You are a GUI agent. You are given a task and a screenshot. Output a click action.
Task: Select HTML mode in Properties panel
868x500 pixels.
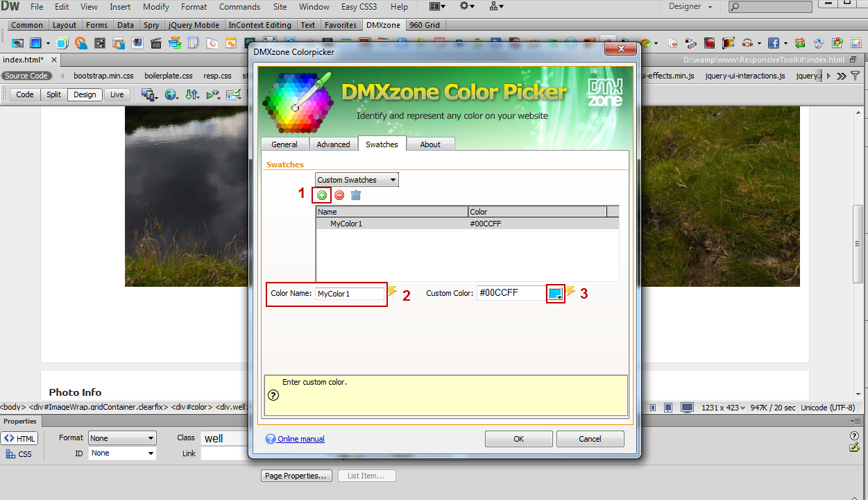click(x=19, y=438)
